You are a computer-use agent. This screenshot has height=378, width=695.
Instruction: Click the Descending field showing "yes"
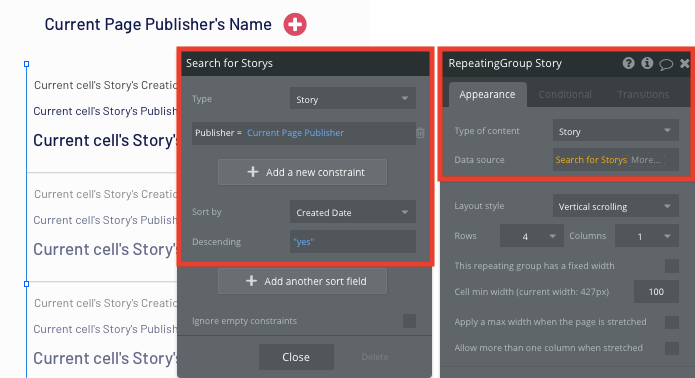[353, 242]
